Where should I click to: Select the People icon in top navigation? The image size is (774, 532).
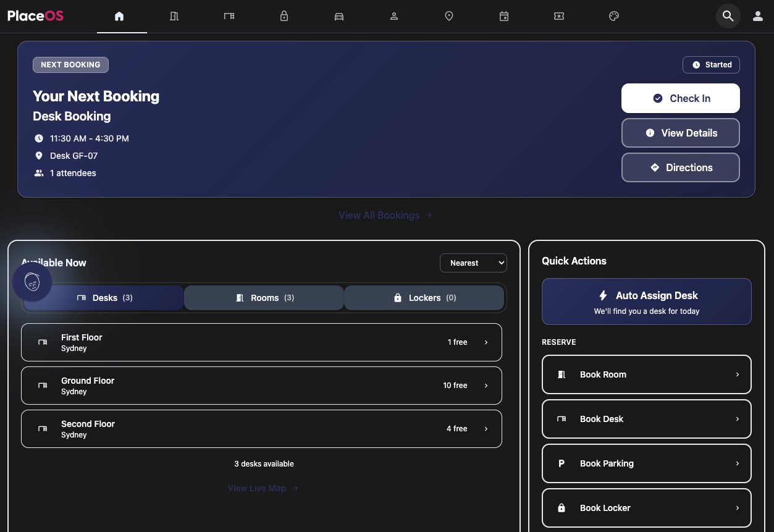click(x=394, y=16)
